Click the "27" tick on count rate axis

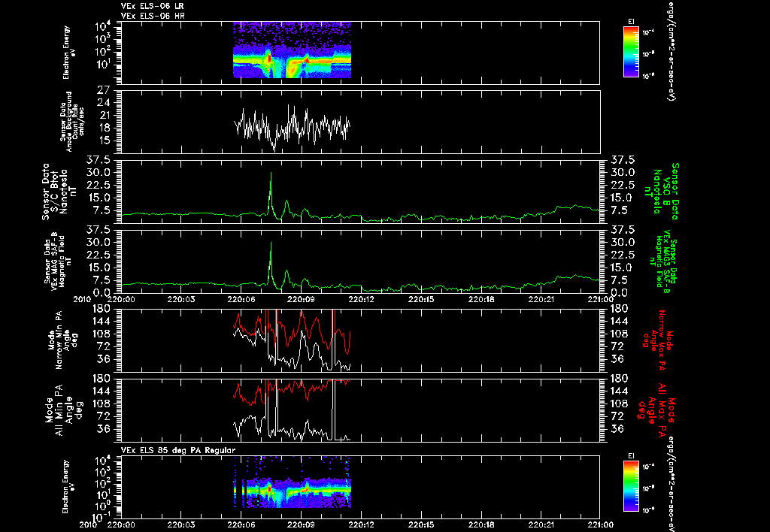tap(104, 91)
